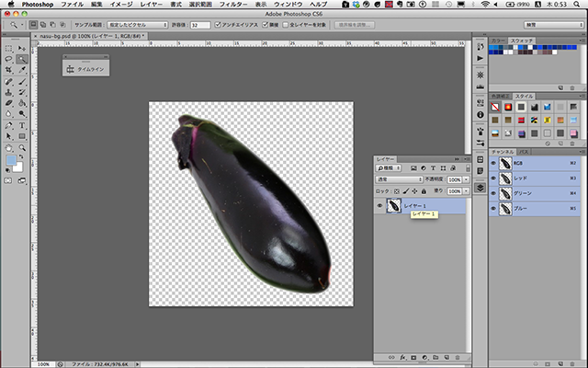Hide レイヤー 1 using eye icon
The width and height of the screenshot is (588, 368).
(x=380, y=206)
